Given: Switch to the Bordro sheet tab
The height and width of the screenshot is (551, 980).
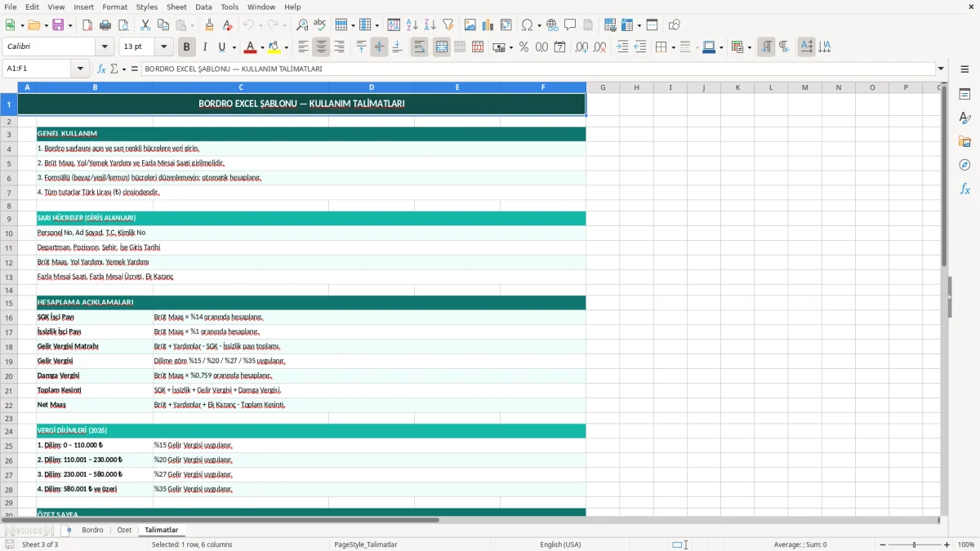Looking at the screenshot, I should click(92, 530).
